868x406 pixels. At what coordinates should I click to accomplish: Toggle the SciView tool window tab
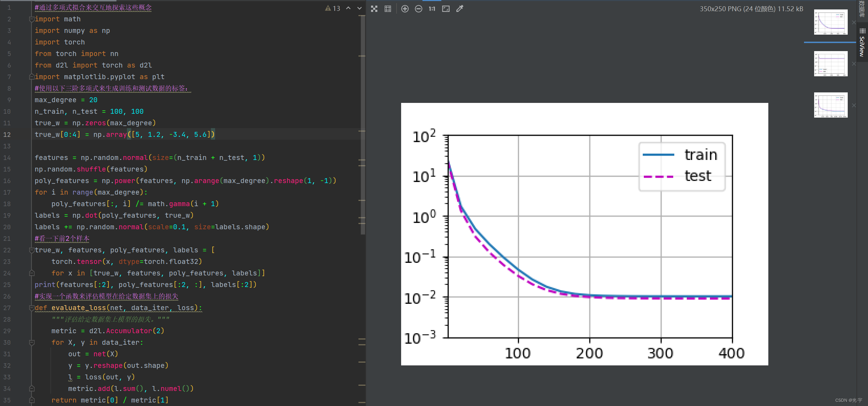tap(862, 43)
